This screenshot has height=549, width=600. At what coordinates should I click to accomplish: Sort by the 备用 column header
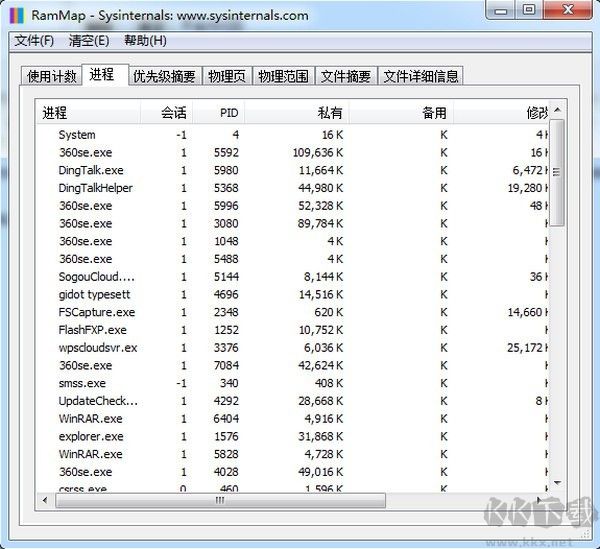(x=401, y=112)
